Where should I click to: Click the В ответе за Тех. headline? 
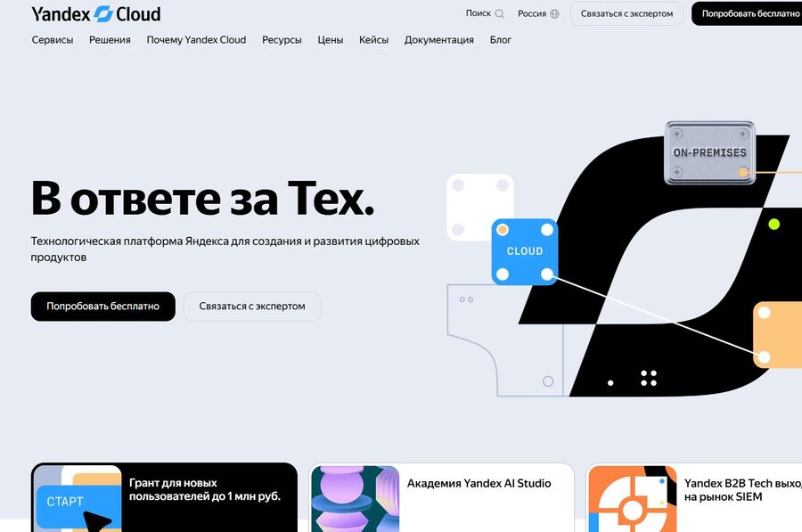tap(202, 199)
